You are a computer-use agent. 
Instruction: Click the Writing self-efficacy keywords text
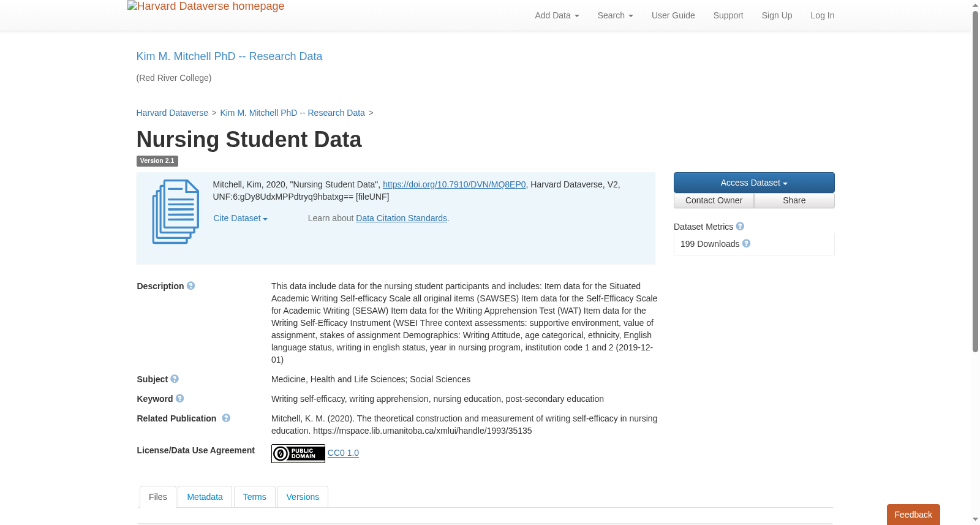click(x=437, y=399)
